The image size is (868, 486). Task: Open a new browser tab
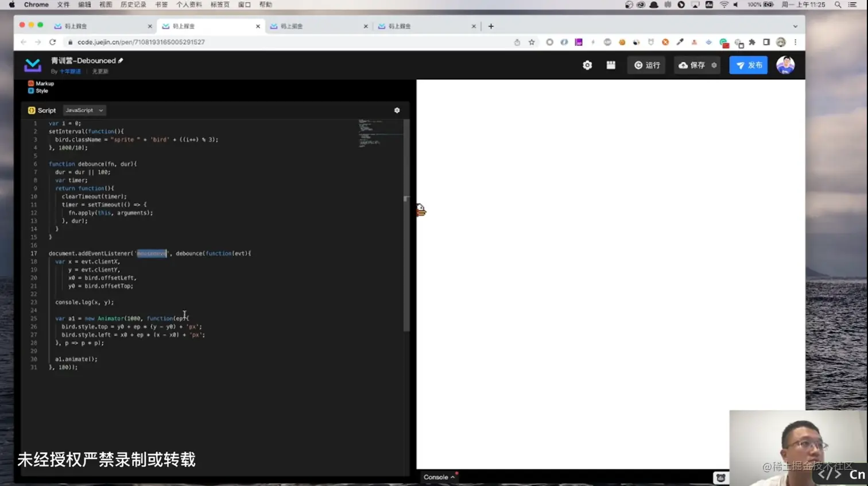click(x=491, y=26)
